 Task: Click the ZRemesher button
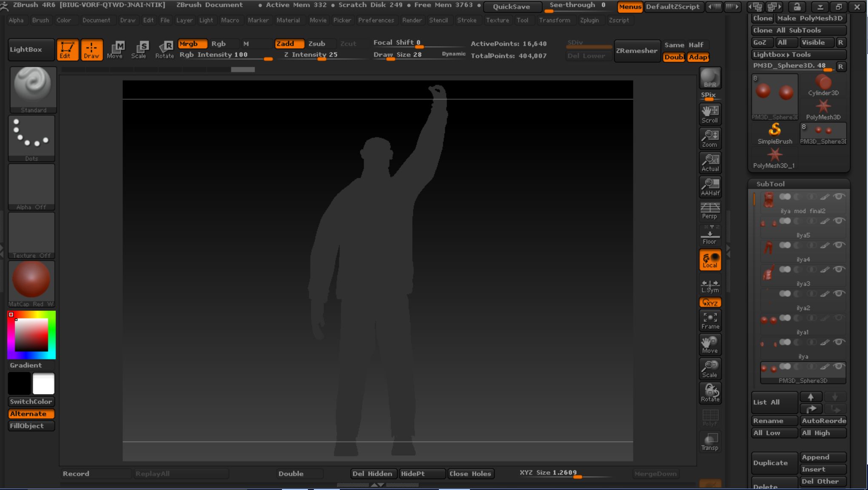pos(637,51)
